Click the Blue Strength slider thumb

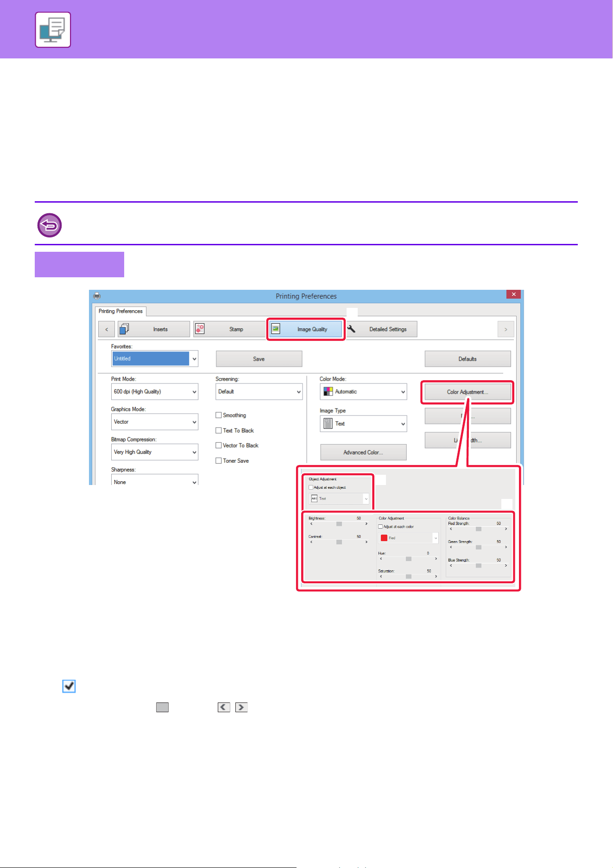[x=479, y=566]
